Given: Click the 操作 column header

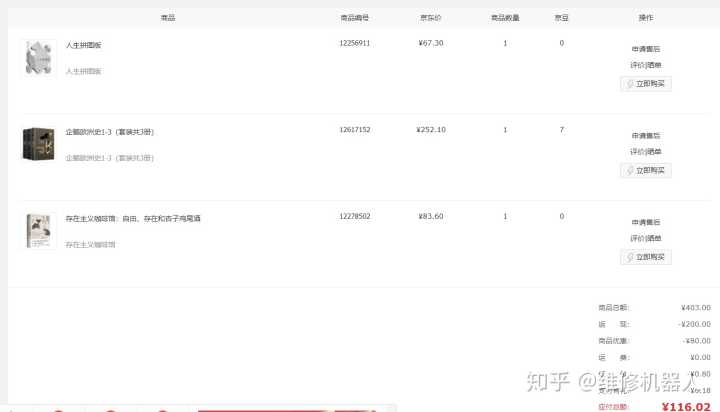Looking at the screenshot, I should pyautogui.click(x=646, y=17).
